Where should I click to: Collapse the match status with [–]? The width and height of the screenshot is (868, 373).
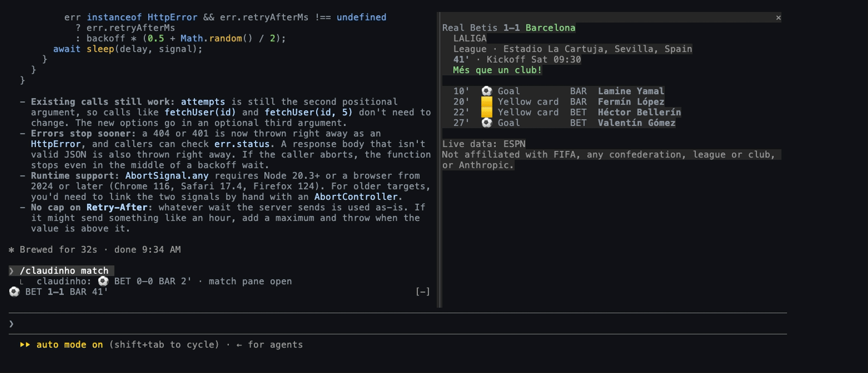(x=423, y=292)
